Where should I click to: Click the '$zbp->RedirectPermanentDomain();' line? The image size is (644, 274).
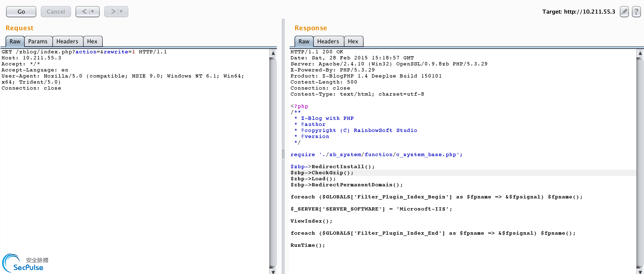[x=347, y=185]
